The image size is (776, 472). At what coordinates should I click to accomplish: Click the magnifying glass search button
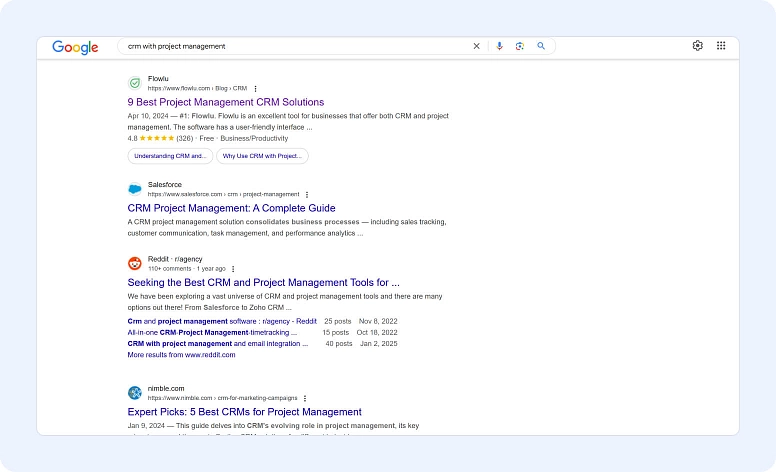click(541, 46)
